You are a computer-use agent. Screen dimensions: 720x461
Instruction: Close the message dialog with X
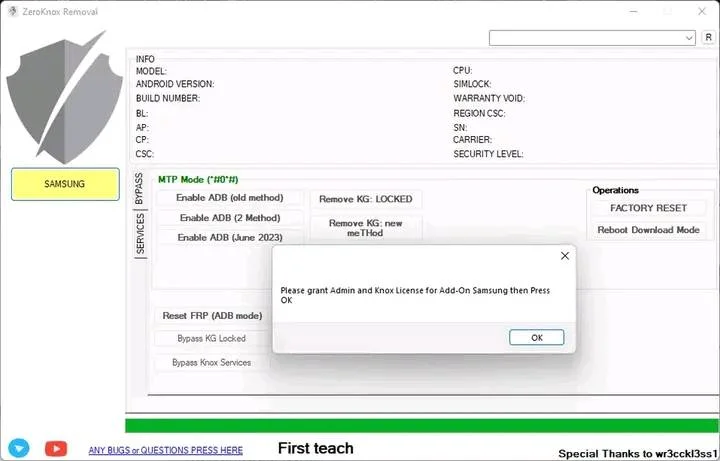tap(565, 256)
